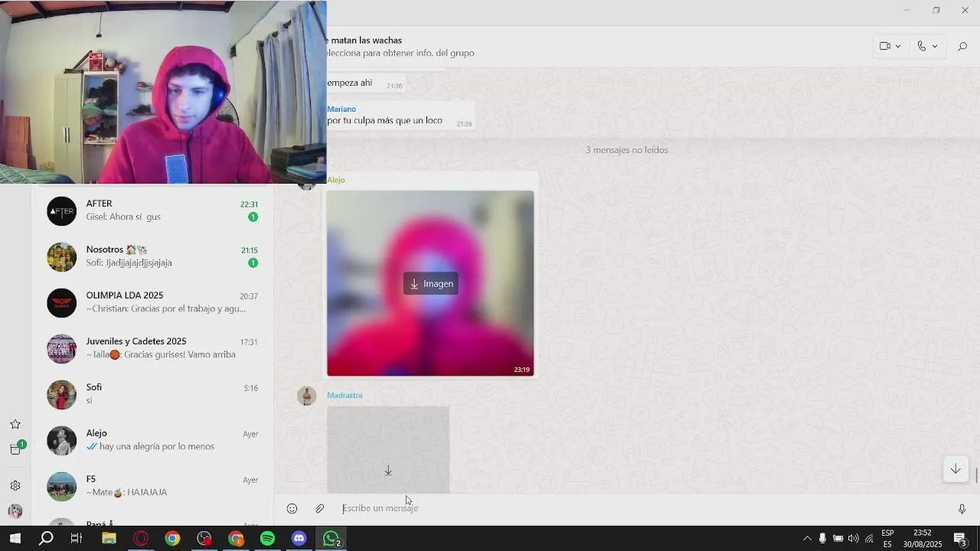Image resolution: width=980 pixels, height=551 pixels.
Task: Click sender name 'Madrastra' in the chat
Action: coord(345,395)
